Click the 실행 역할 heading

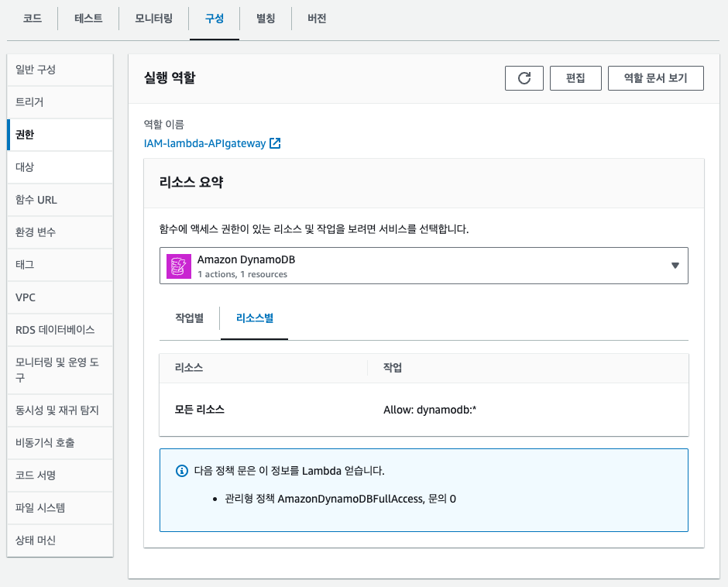170,77
